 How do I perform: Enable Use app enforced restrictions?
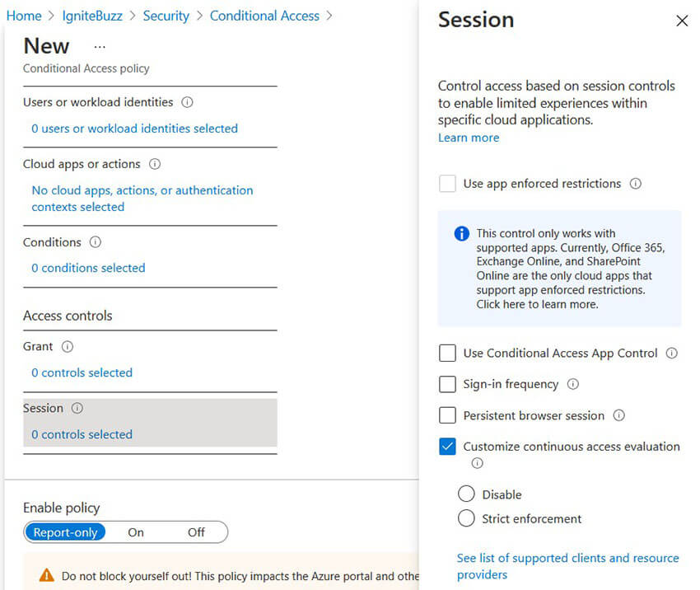pyautogui.click(x=447, y=184)
